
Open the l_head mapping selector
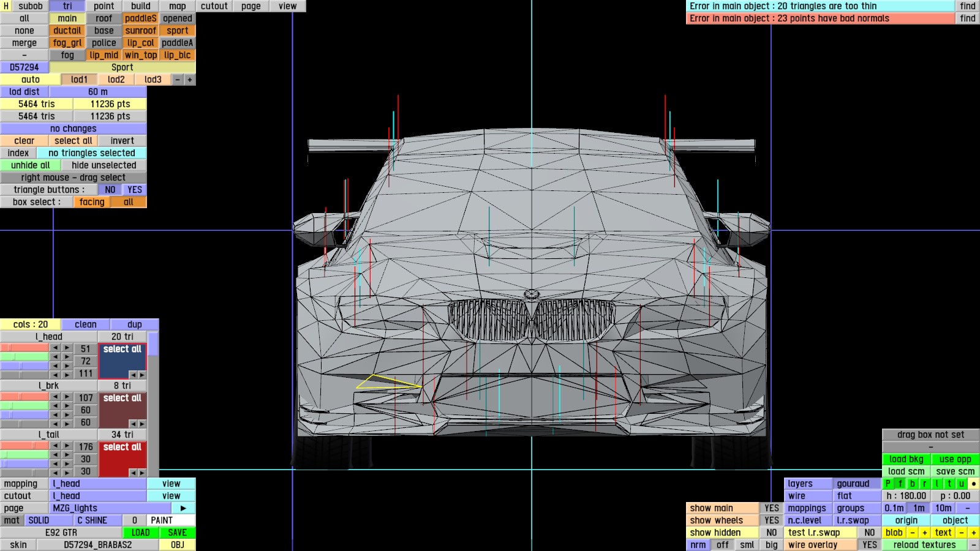(x=98, y=484)
